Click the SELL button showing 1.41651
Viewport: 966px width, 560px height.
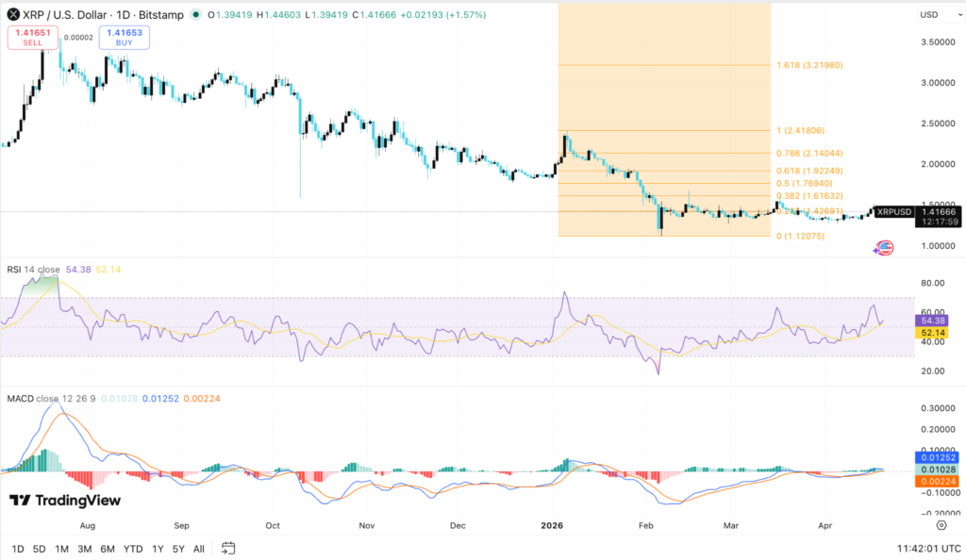tap(32, 39)
